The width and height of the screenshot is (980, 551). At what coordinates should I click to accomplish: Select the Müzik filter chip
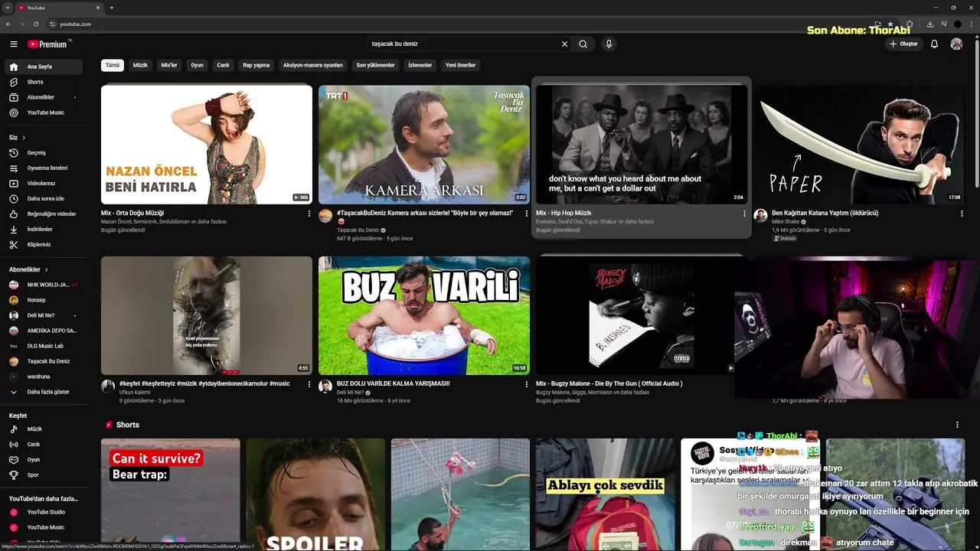[x=140, y=65]
